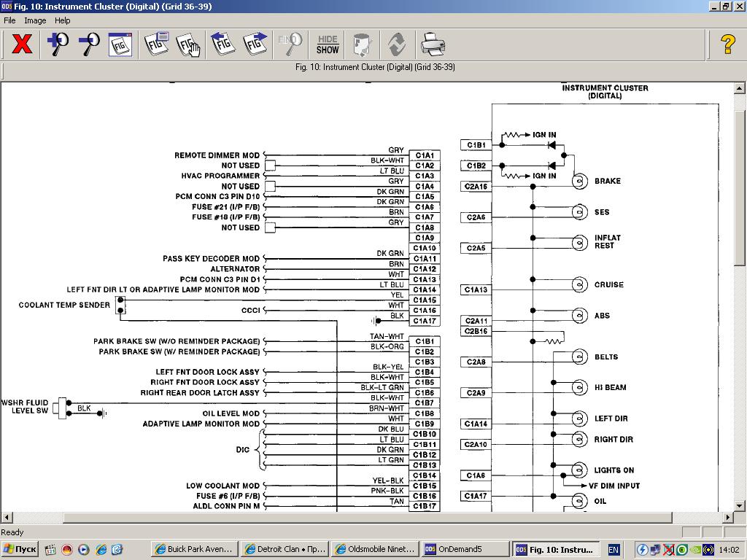747x560 pixels.
Task: Switch to Detroit Clan browser taskbar window
Action: click(284, 550)
